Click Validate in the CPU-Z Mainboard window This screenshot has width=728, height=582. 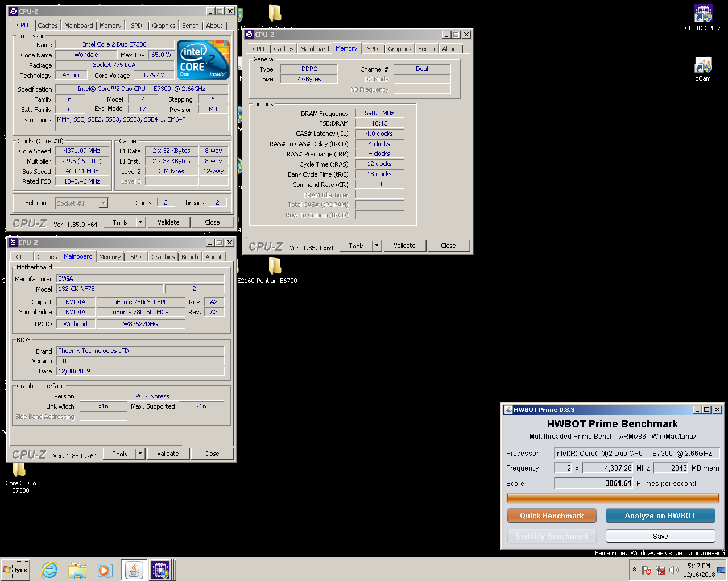tap(168, 454)
